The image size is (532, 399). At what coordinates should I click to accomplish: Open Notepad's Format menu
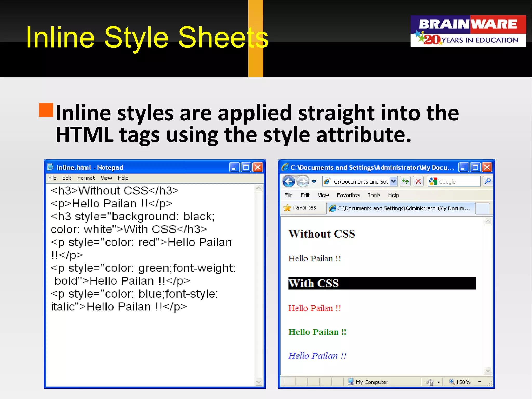[x=86, y=178]
